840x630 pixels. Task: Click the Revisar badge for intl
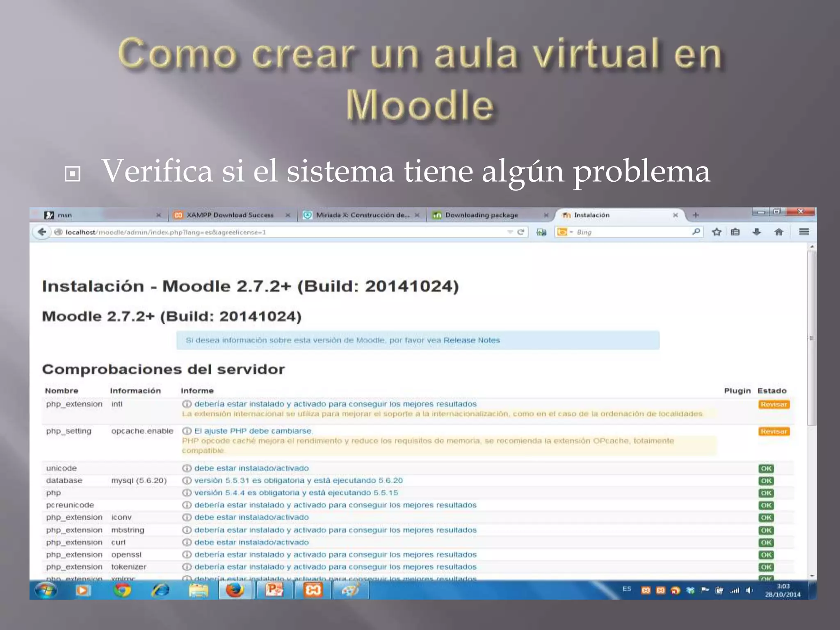[774, 404]
